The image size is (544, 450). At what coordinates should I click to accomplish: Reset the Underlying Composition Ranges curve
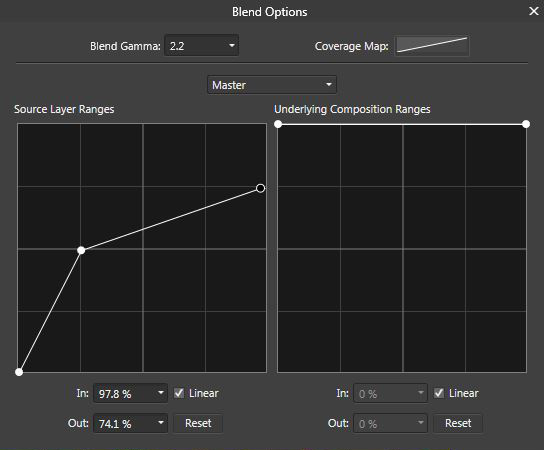coord(458,423)
